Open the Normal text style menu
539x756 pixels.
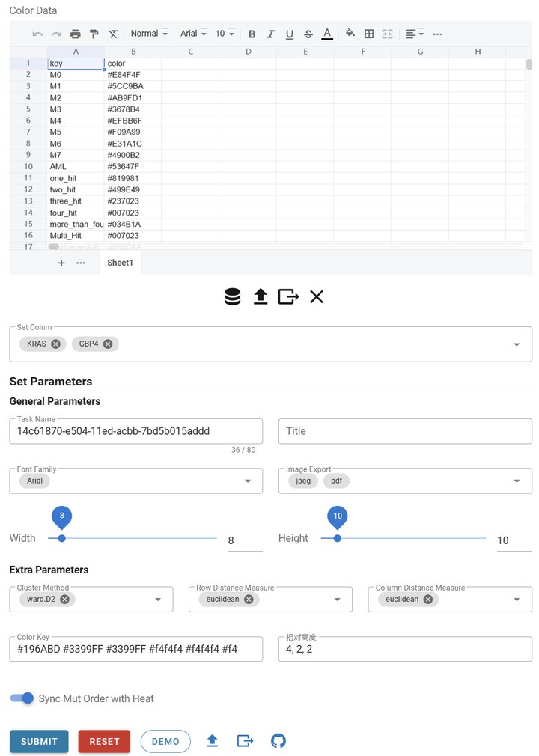(149, 34)
